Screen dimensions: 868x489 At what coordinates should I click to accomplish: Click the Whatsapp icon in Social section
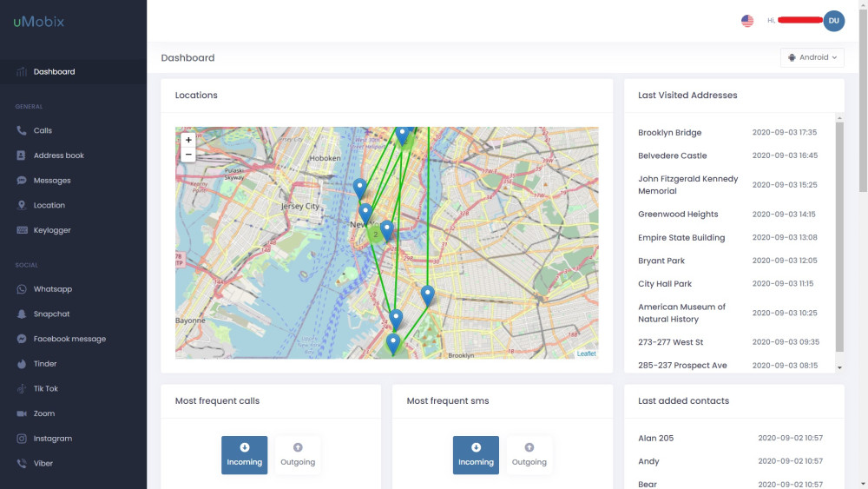coord(22,289)
